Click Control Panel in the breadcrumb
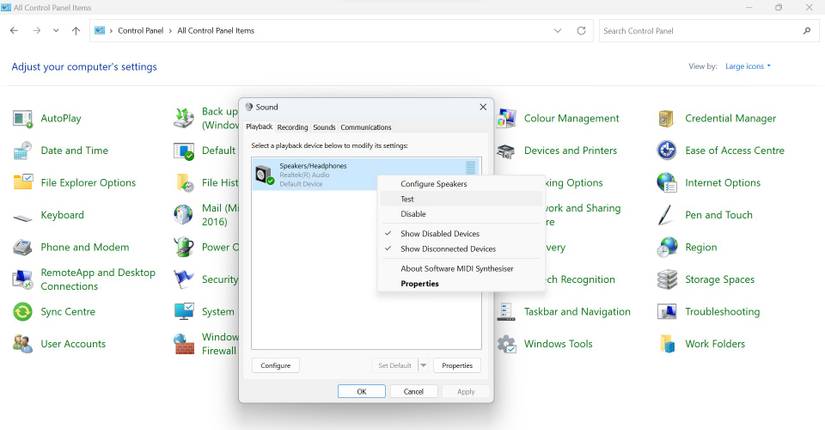The width and height of the screenshot is (825, 430). [140, 31]
